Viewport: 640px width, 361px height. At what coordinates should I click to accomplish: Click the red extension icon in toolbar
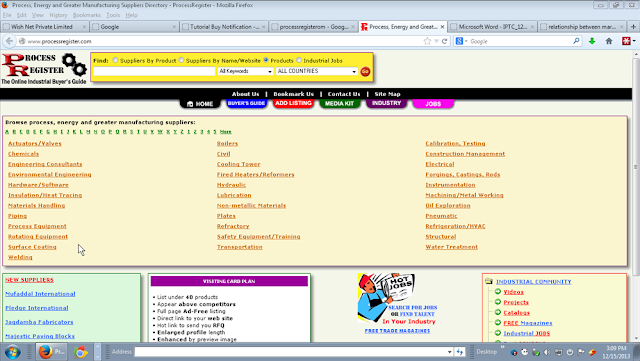pos(626,41)
